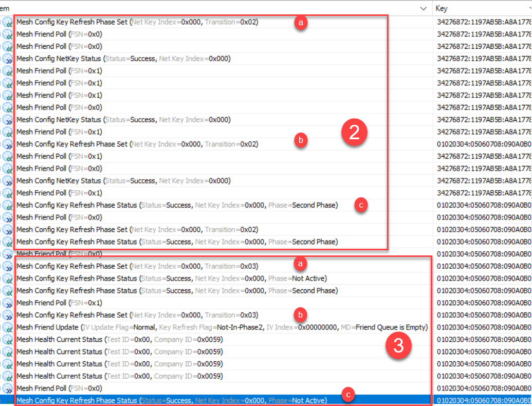Click the red 'b' marker inside box 3
This screenshot has width=532, height=406.
pyautogui.click(x=300, y=313)
